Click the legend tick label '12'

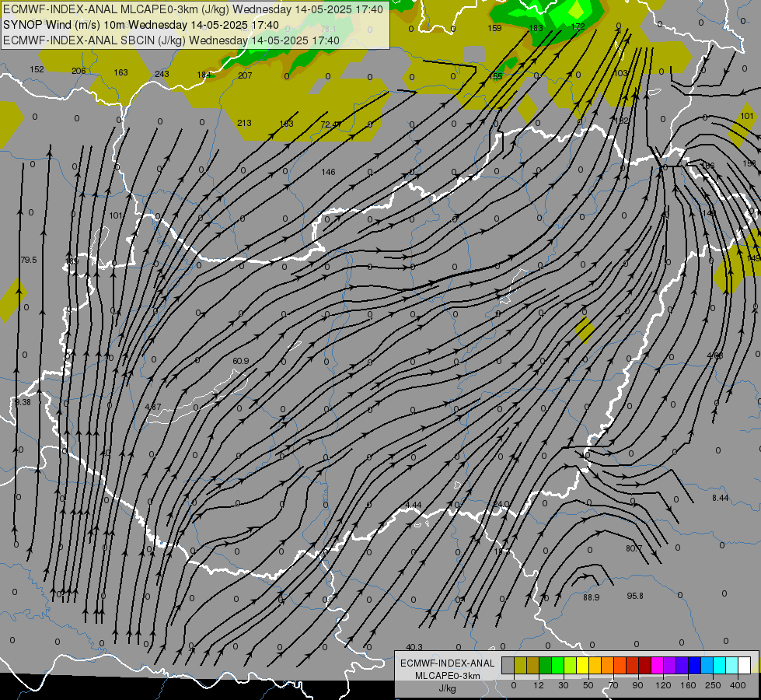point(539,685)
